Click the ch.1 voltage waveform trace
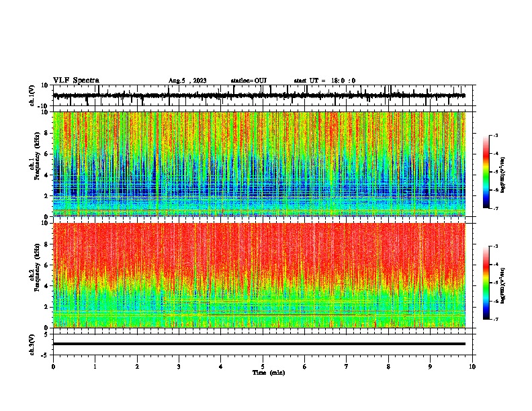Image resolution: width=532 pixels, height=411 pixels. 259,95
